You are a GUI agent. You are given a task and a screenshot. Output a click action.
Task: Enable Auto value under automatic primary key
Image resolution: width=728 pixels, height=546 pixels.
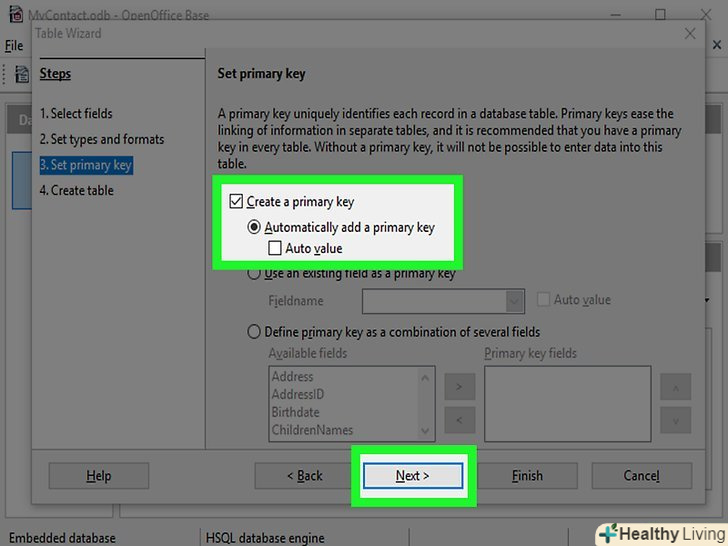[x=275, y=248]
